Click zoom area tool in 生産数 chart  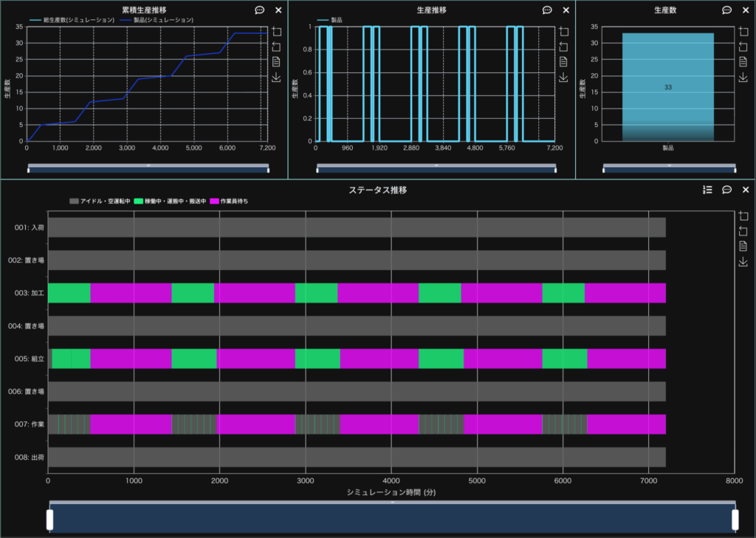click(743, 32)
